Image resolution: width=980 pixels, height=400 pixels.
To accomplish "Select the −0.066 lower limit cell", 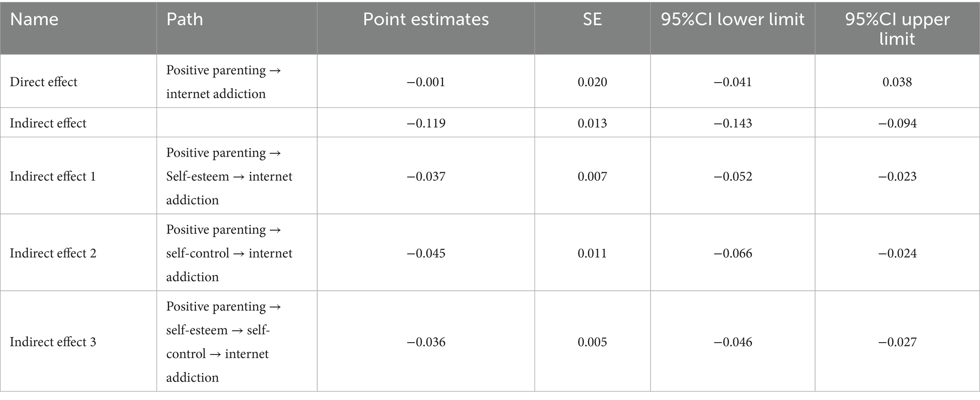I will [733, 253].
